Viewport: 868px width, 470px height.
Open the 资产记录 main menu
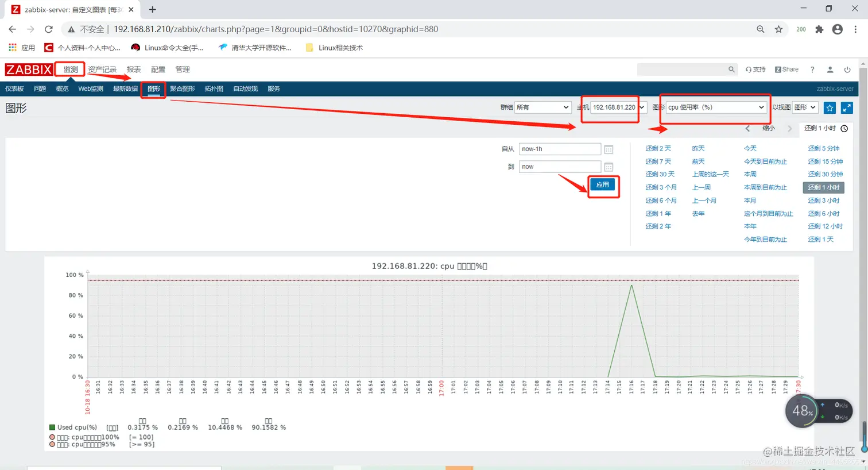coord(102,70)
